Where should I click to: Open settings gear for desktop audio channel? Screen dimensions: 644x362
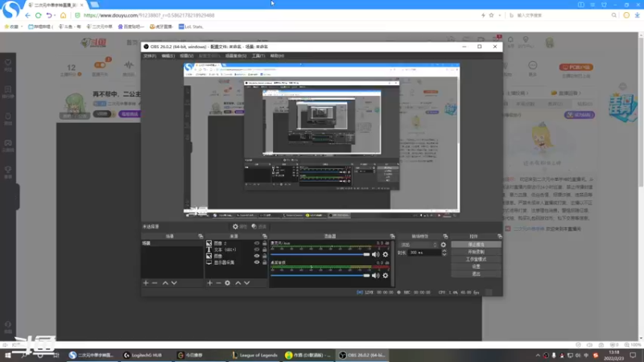point(386,275)
